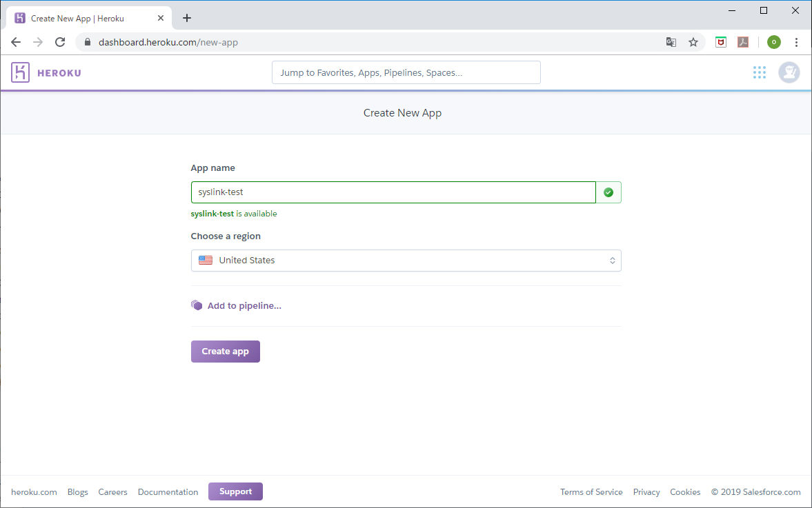Open the user avatar account menu

(789, 72)
